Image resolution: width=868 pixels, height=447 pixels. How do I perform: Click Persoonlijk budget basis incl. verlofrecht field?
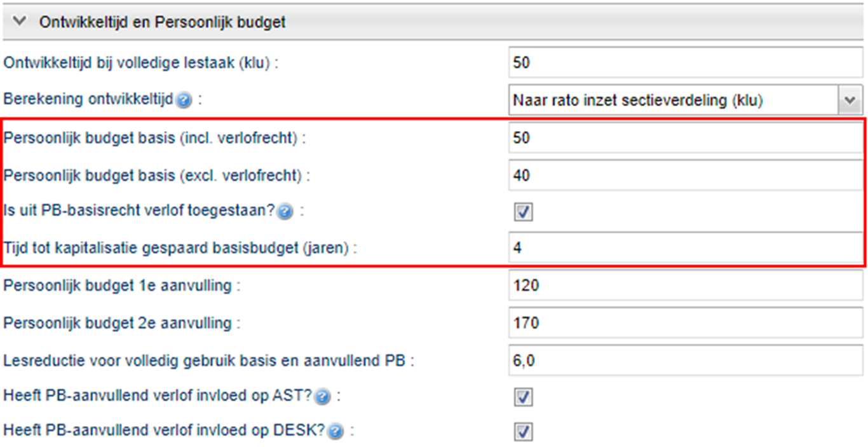point(685,138)
